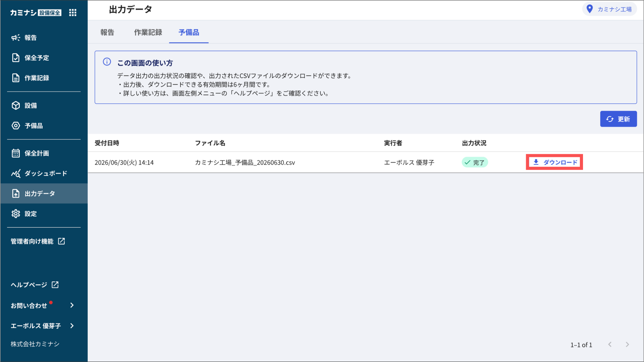Switch to the 作業記録 tab
The height and width of the screenshot is (362, 644).
pyautogui.click(x=148, y=32)
